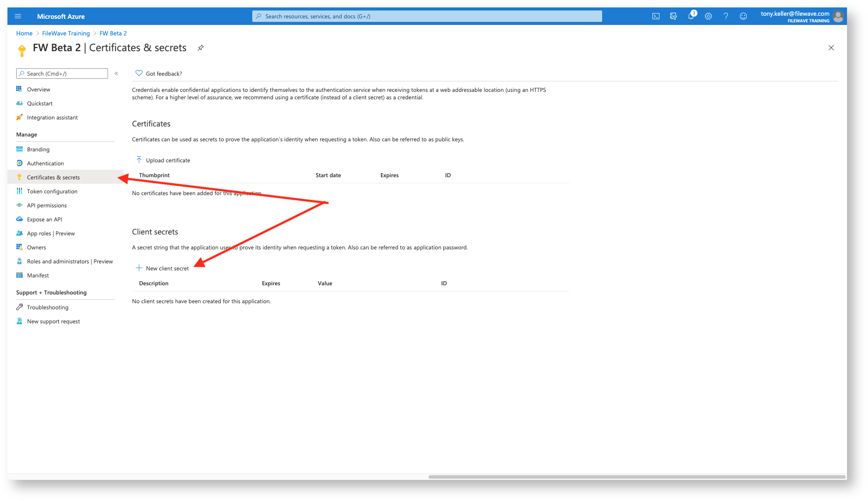The width and height of the screenshot is (868, 501).
Task: Click the Integration assistant rocket icon
Action: 19,117
